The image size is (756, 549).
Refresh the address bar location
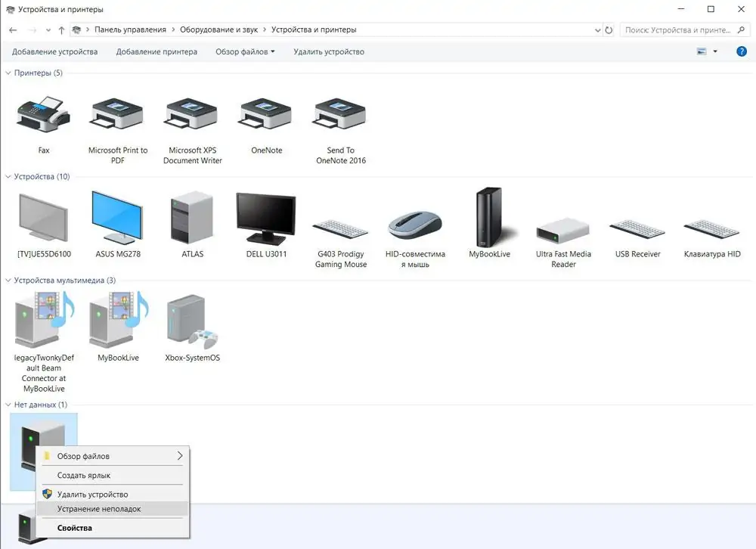click(609, 30)
